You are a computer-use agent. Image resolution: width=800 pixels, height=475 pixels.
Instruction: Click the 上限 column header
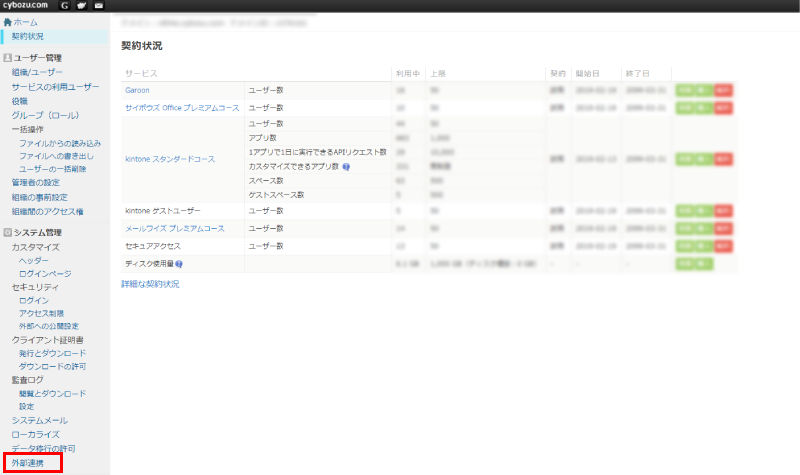[438, 73]
